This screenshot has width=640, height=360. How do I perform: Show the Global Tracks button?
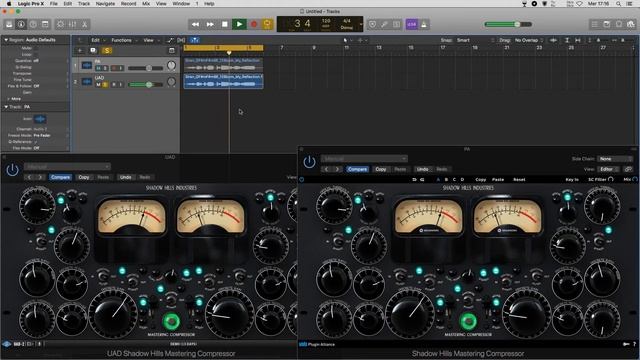[172, 51]
